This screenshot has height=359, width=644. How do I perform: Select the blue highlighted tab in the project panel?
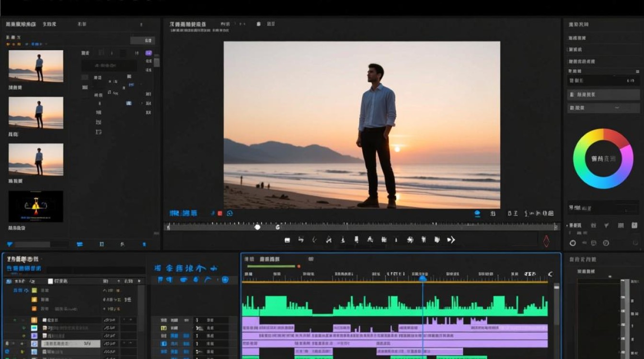[24, 269]
